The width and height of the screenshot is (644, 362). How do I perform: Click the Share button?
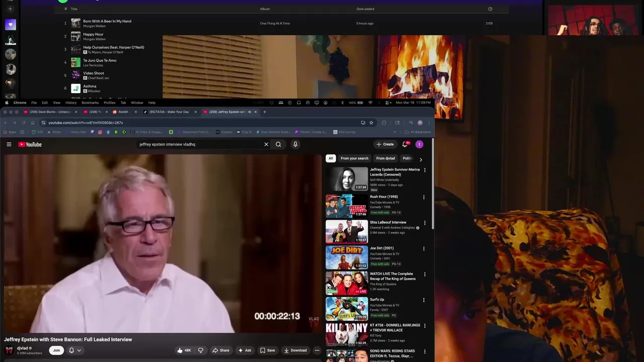pyautogui.click(x=221, y=350)
